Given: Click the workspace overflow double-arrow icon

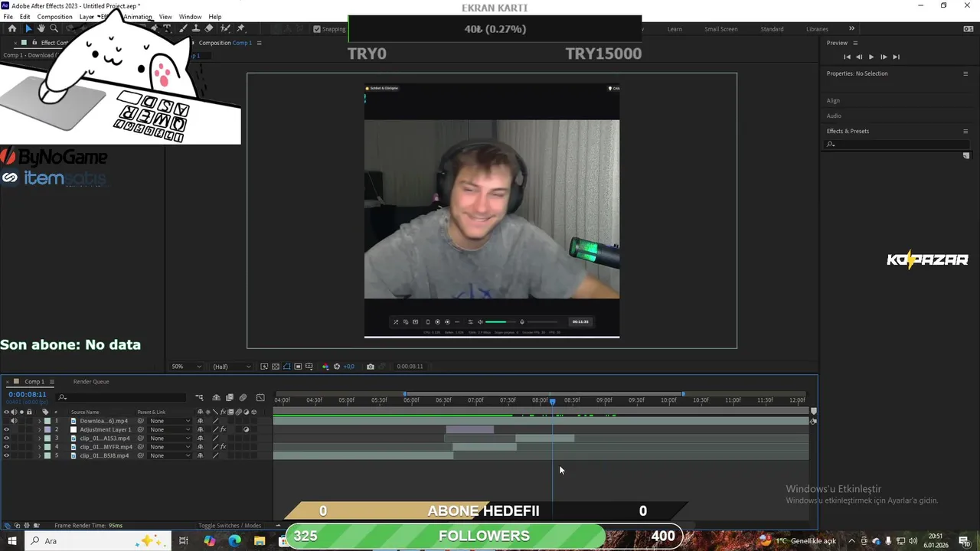Looking at the screenshot, I should point(851,28).
